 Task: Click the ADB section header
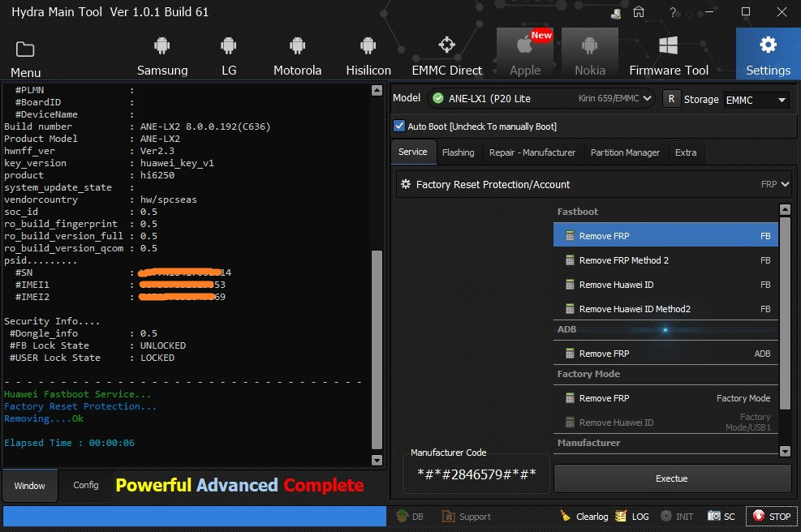coord(665,329)
